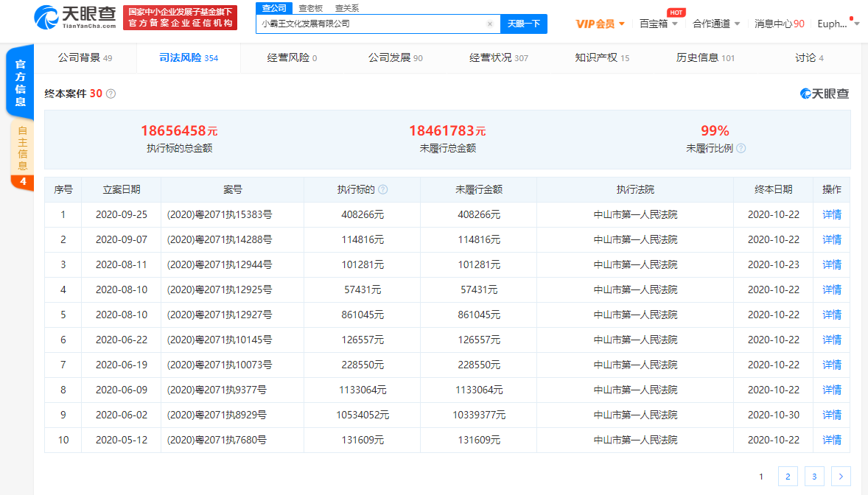Click the 99% unfulfilled ratio
This screenshot has height=495, width=868.
click(715, 130)
